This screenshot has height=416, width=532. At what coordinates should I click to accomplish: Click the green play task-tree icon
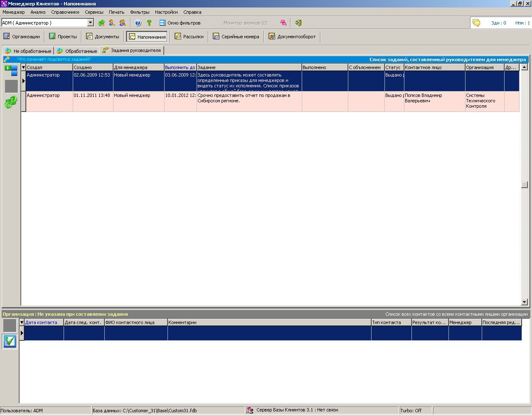11,70
